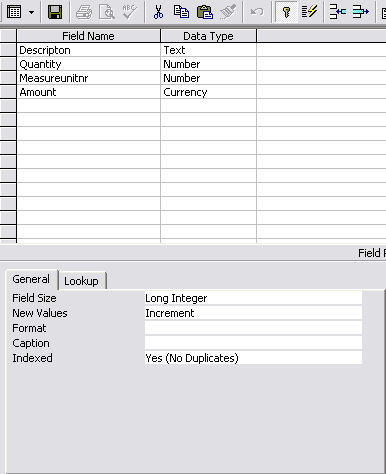Click the Undo arrow icon
386x474 pixels.
coord(257,12)
